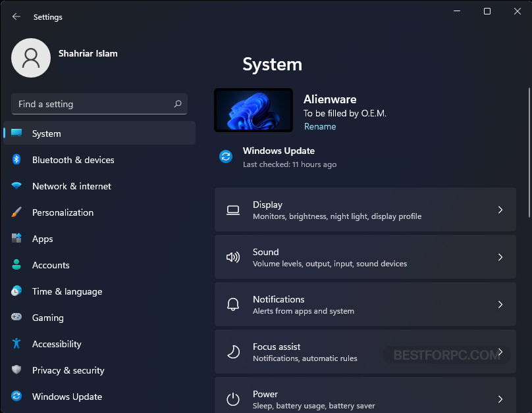Click the Windows Update status icon in main panel
Viewport: 532px width, 413px height.
click(x=226, y=157)
